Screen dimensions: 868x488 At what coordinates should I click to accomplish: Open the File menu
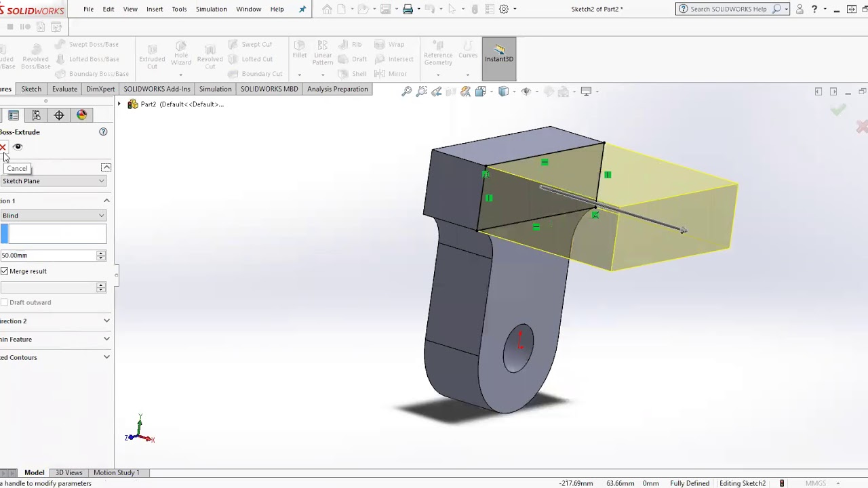[88, 9]
